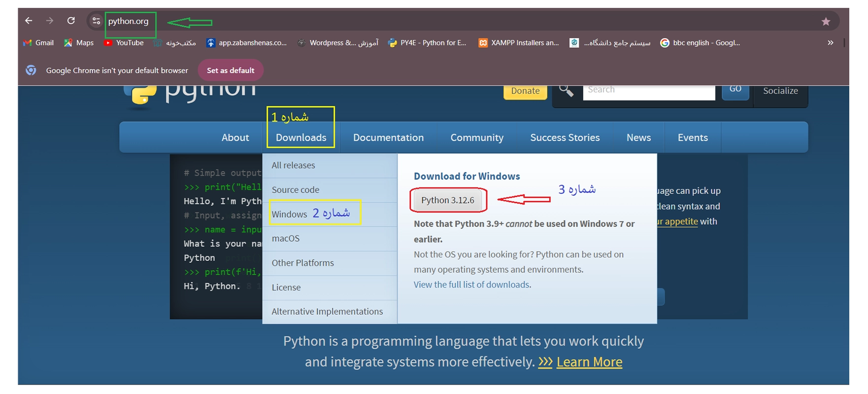Open the مکتب‌خونه bookmark
The width and height of the screenshot is (868, 394).
coord(175,43)
